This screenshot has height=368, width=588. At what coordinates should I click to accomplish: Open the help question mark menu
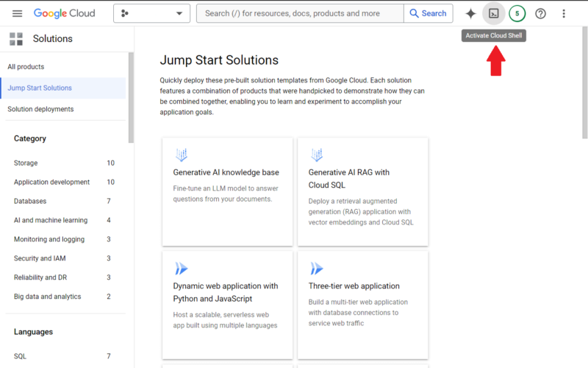(540, 14)
